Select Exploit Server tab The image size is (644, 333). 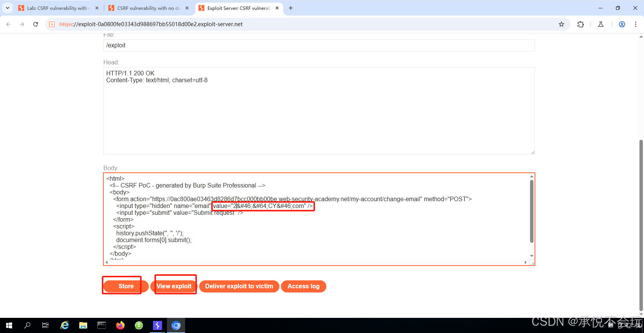[239, 8]
